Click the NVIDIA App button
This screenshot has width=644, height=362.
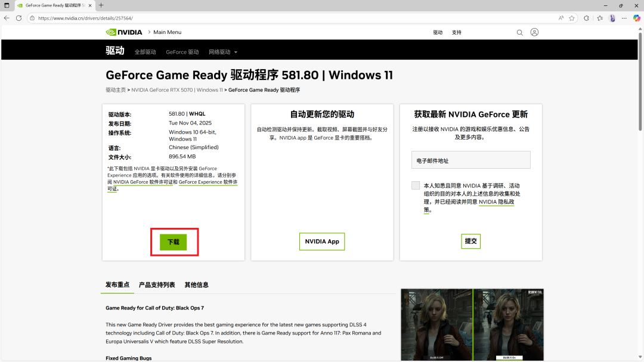(322, 242)
